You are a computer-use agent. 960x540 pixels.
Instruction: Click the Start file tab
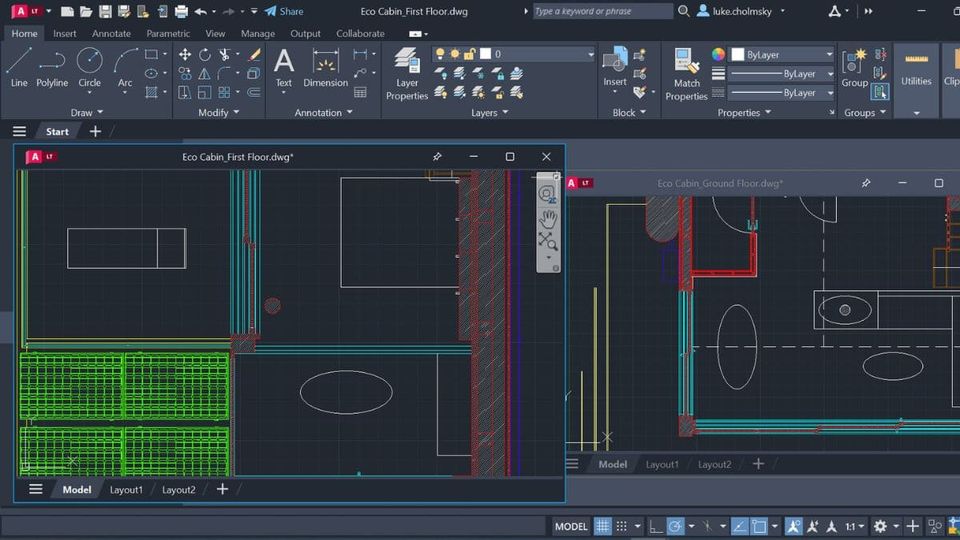57,131
